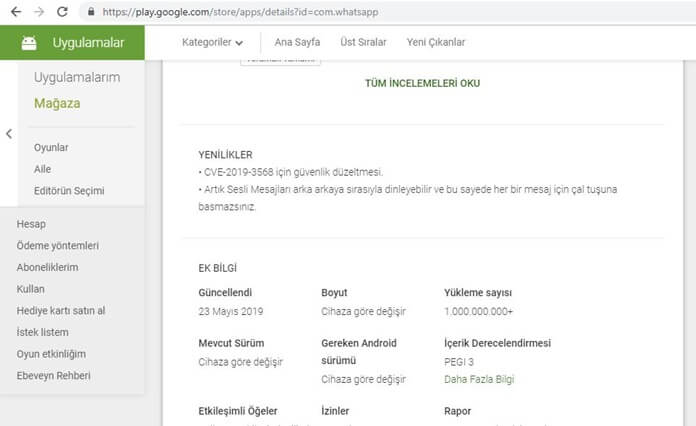Click the İzinler label

click(335, 411)
